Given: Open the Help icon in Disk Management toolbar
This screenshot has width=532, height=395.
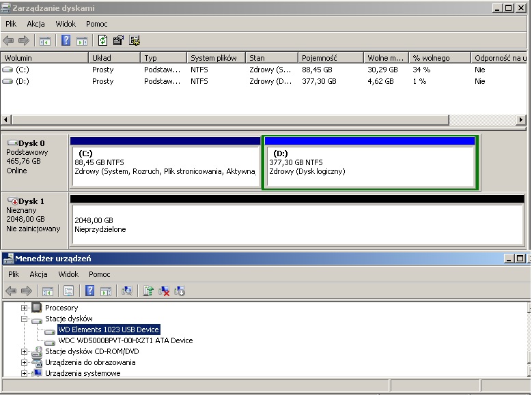Looking at the screenshot, I should tap(66, 40).
